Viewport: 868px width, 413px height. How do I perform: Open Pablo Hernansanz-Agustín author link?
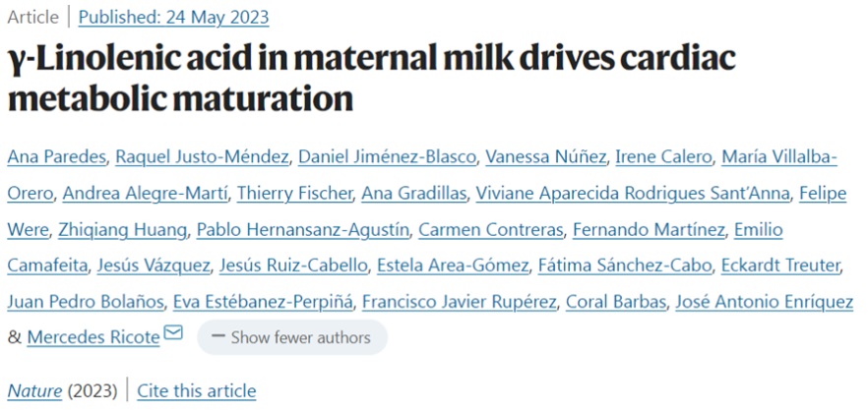pyautogui.click(x=302, y=230)
